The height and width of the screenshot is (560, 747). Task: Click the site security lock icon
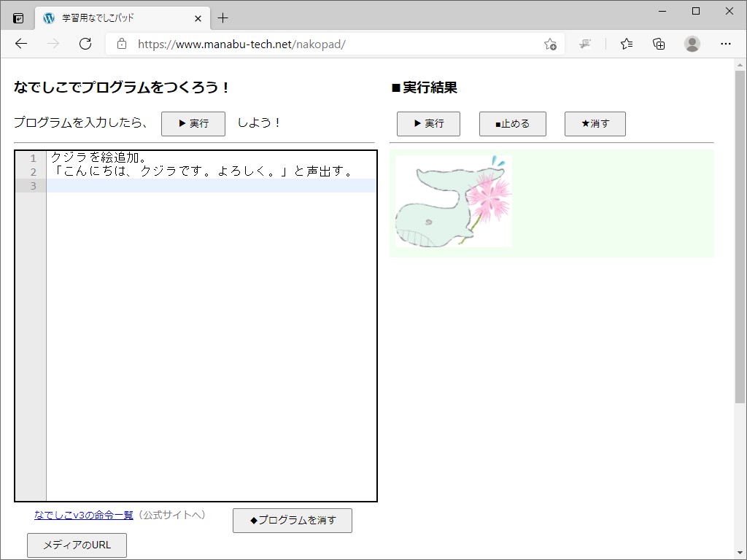coord(121,44)
